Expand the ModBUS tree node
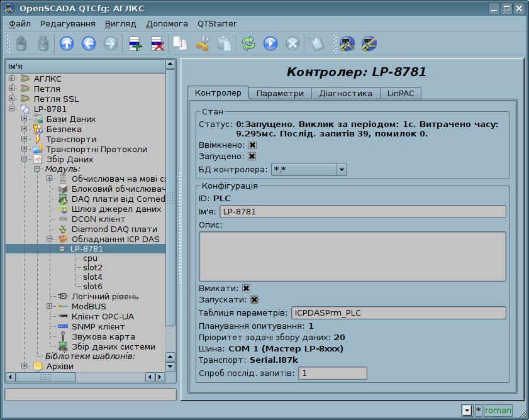The image size is (529, 420). point(50,306)
